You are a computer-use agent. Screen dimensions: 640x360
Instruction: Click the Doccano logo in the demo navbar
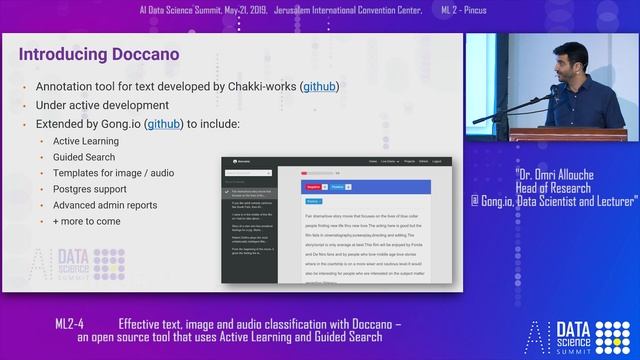241,162
